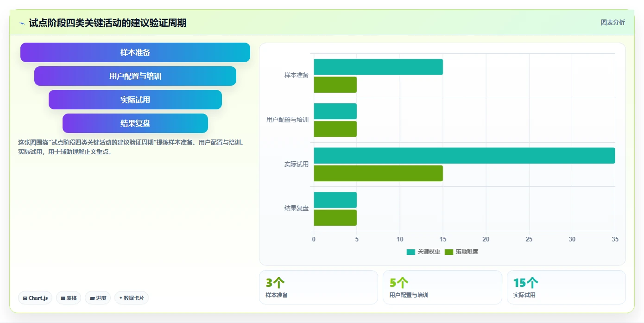Click the 样本准备 y-axis label
The height and width of the screenshot is (323, 644).
[x=297, y=75]
